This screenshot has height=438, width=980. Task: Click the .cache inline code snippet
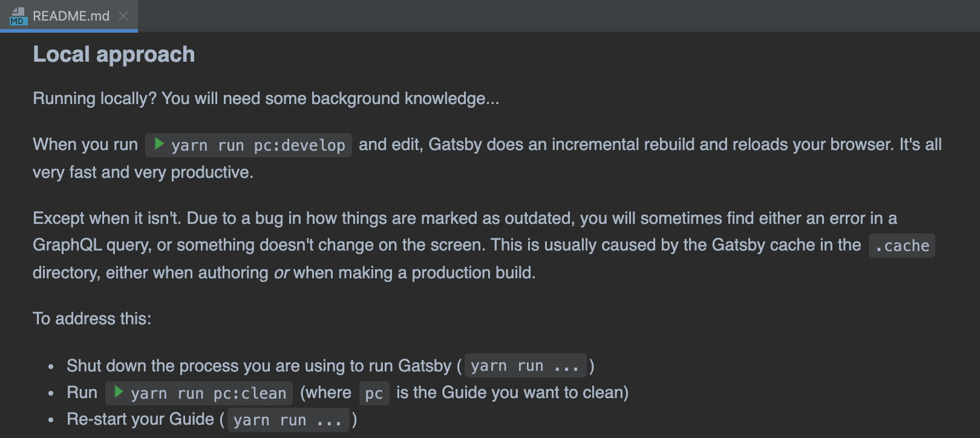click(901, 246)
